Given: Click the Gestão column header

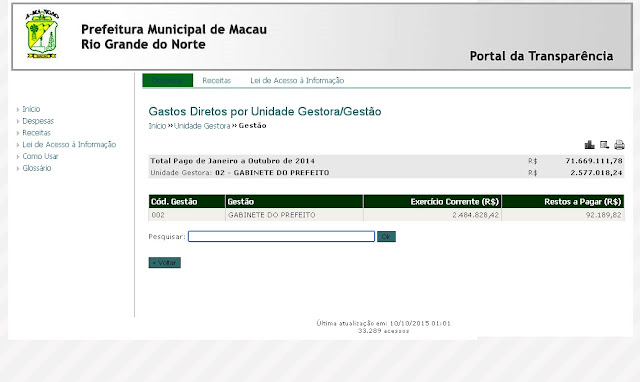Looking at the screenshot, I should pyautogui.click(x=294, y=202).
